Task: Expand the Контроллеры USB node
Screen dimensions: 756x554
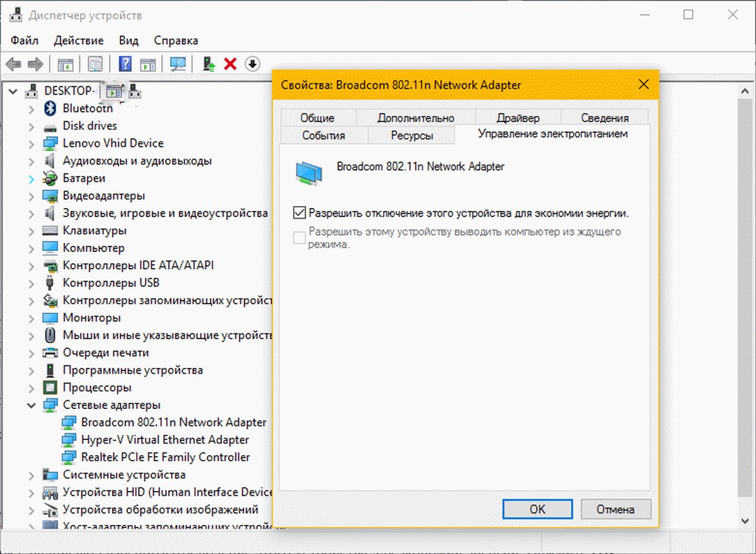Action: 31,283
